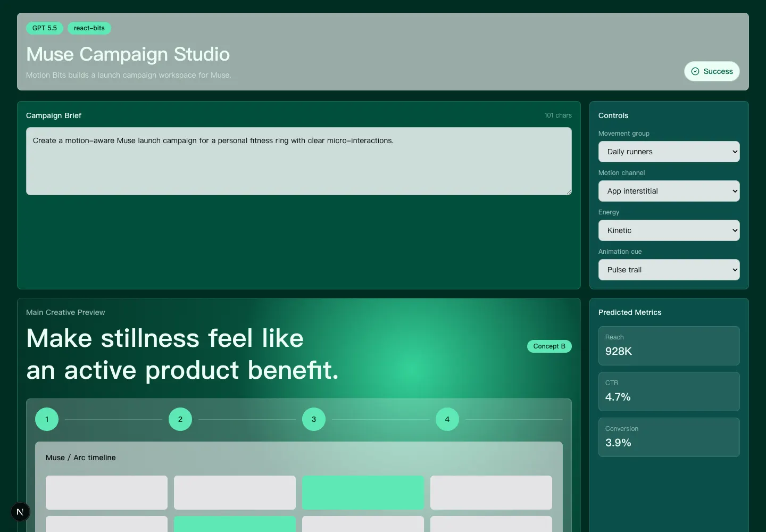Click the Predicted Metrics heading
The width and height of the screenshot is (766, 532).
pos(630,312)
